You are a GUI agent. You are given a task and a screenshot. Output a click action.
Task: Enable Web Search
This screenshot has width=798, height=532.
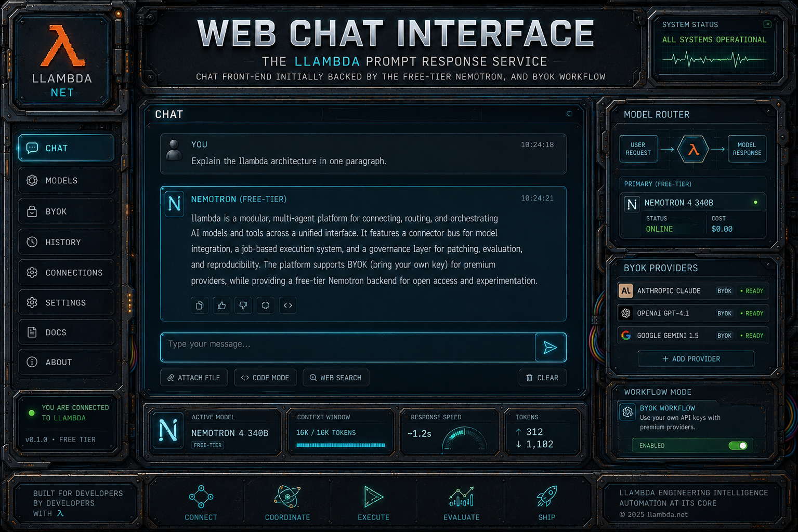336,378
